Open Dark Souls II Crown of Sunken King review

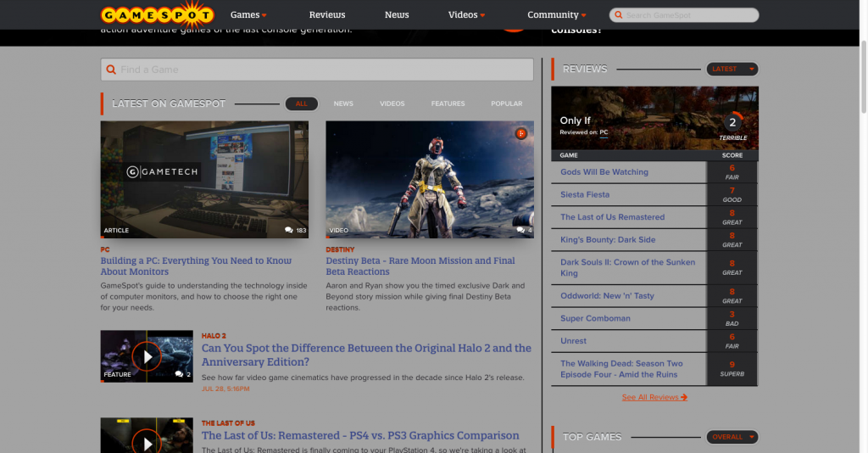pos(628,267)
